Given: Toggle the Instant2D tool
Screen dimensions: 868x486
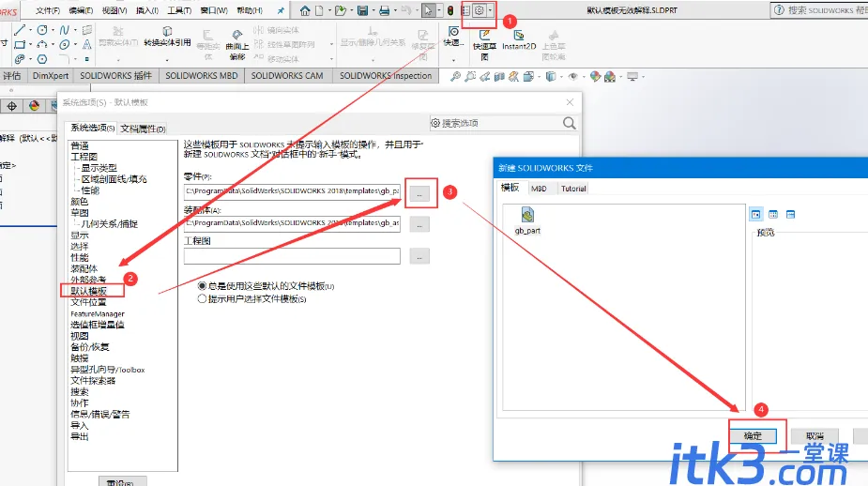Looking at the screenshot, I should pyautogui.click(x=519, y=39).
